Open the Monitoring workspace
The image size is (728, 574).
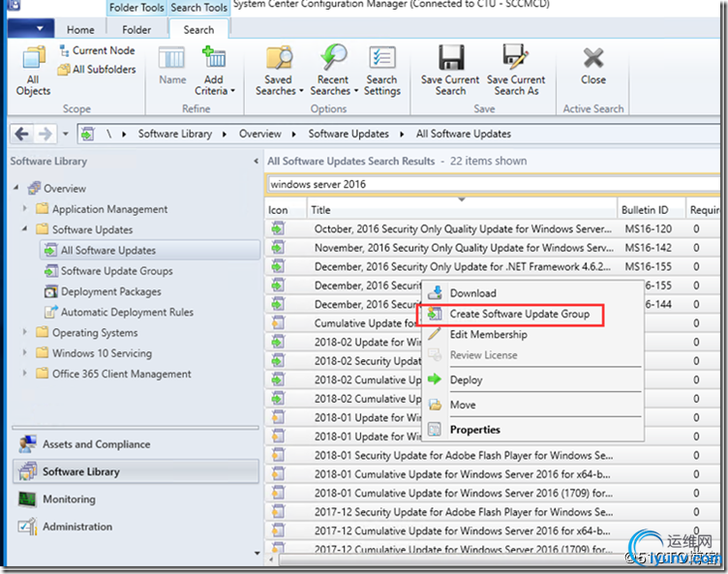click(x=136, y=499)
